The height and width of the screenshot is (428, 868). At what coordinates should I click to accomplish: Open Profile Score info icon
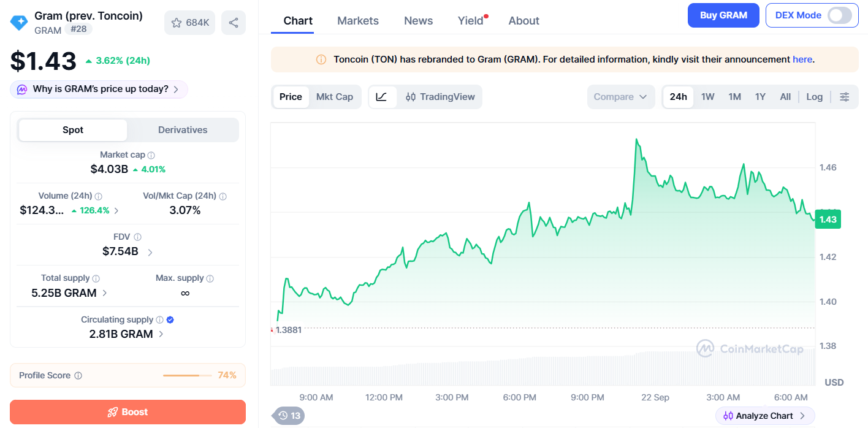78,376
